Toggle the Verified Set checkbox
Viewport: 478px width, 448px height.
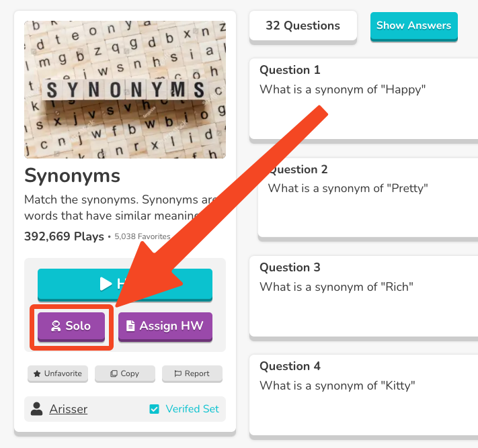point(155,409)
